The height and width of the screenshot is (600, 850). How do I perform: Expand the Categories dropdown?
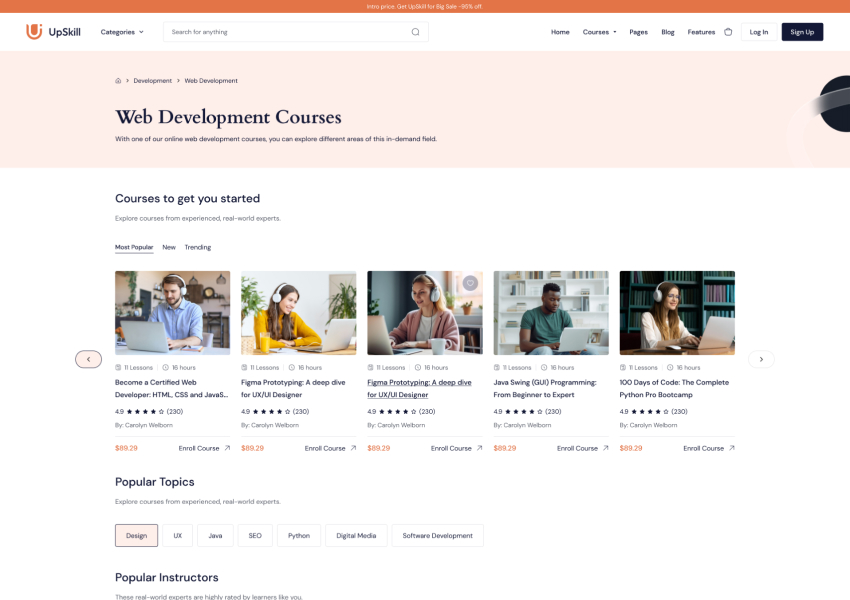click(122, 32)
